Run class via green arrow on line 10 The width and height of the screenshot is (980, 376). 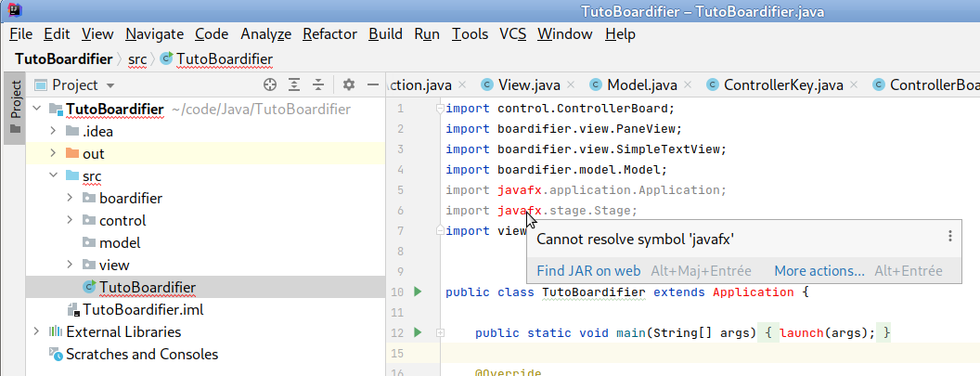pos(418,292)
